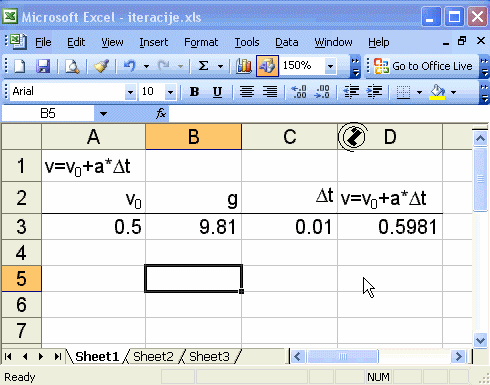Click the vertical scrollbar thumb

point(480,179)
